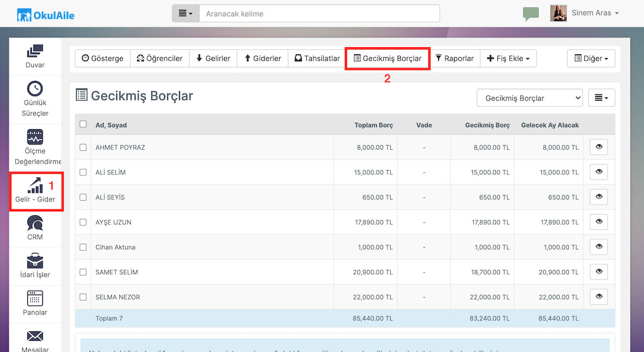Open the Gecikmiş Borçlar filter combo box

[530, 98]
